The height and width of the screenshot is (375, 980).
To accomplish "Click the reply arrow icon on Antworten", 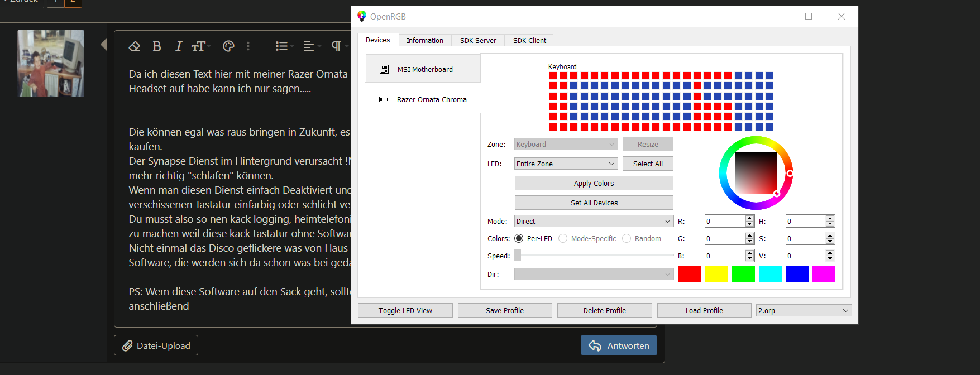I will [x=595, y=345].
